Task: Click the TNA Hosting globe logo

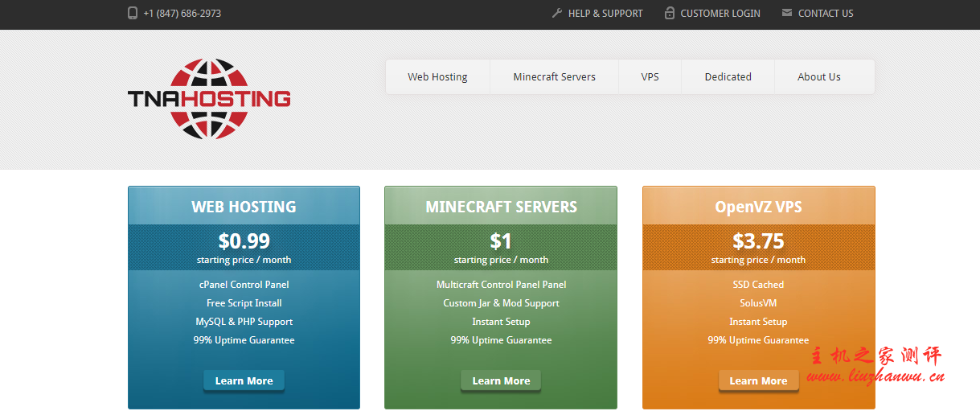Action: click(x=209, y=98)
